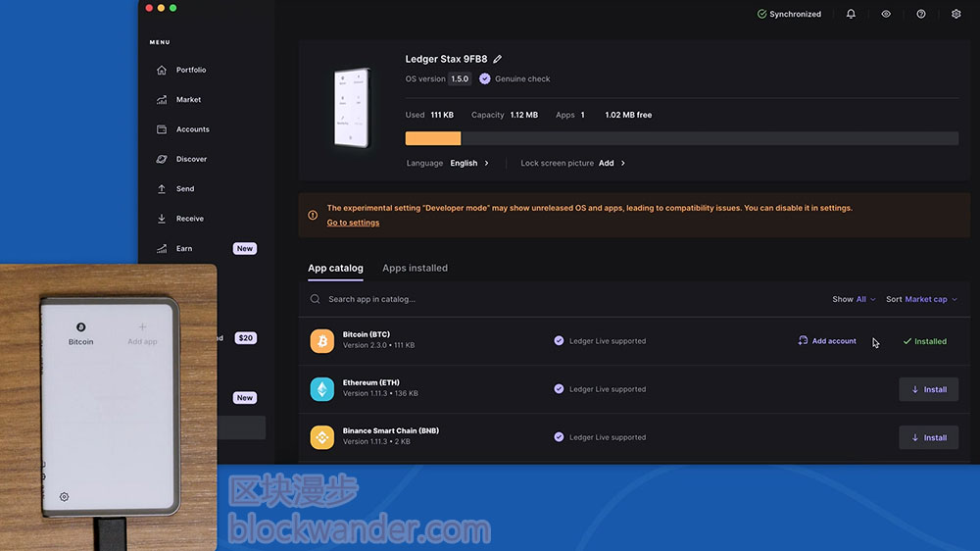Viewport: 980px width, 551px height.
Task: Edit the device name with pencil icon
Action: [498, 59]
